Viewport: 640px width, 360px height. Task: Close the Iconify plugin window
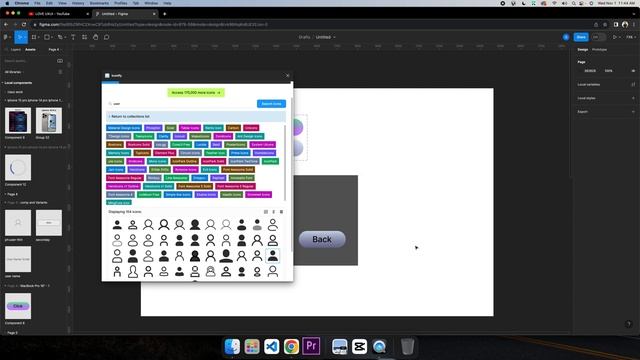[x=287, y=76]
